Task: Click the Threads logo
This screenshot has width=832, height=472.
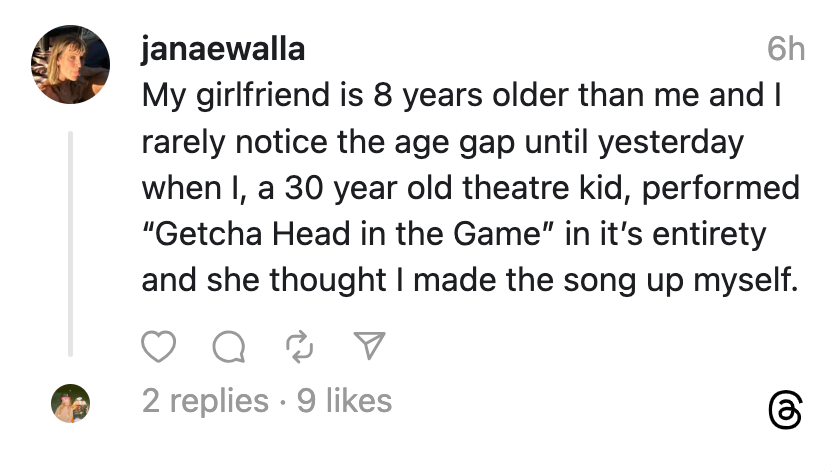Action: pos(786,411)
